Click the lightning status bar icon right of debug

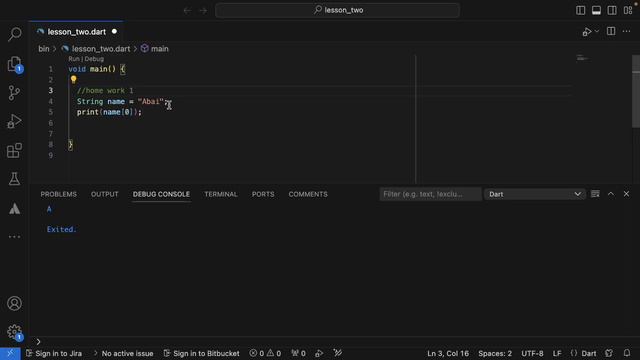tap(338, 353)
